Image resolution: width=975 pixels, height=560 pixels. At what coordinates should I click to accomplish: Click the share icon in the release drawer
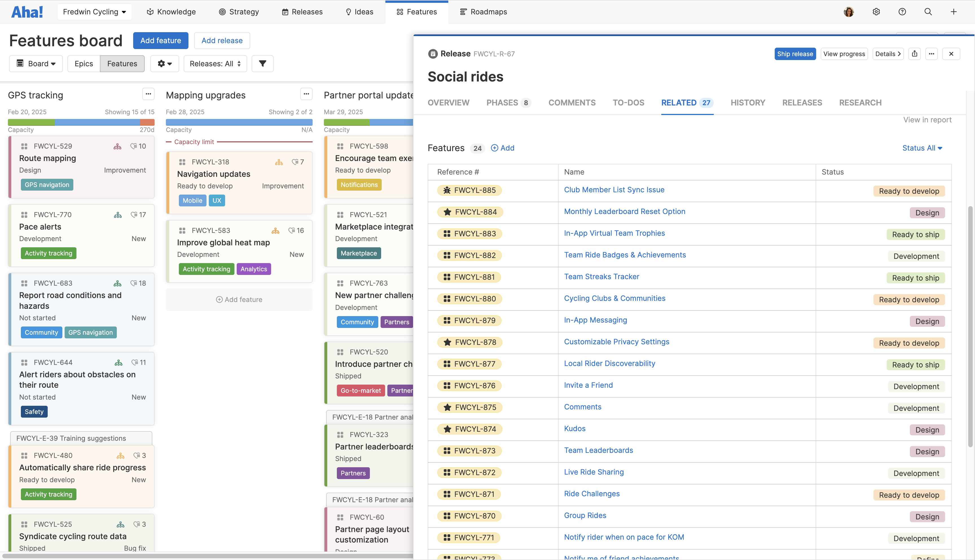(915, 54)
